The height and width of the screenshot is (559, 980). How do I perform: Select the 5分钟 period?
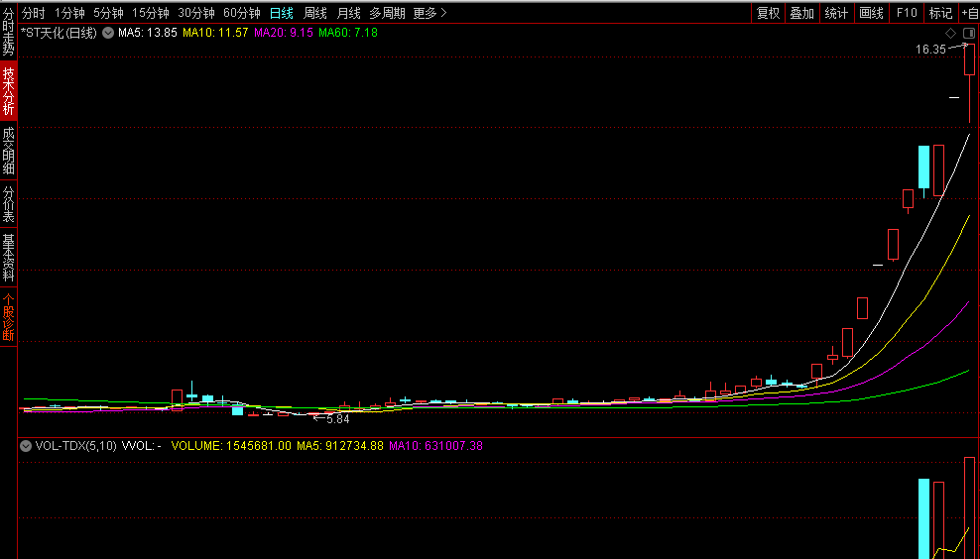(x=108, y=13)
